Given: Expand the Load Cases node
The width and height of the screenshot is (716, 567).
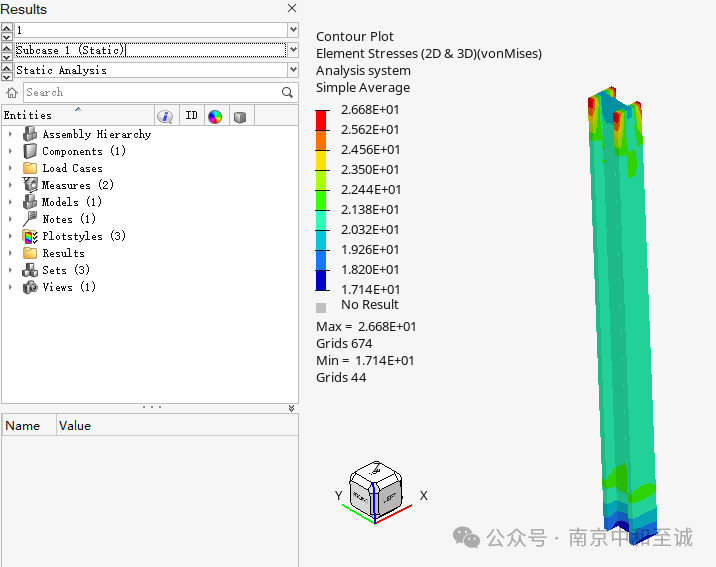Looking at the screenshot, I should point(11,168).
